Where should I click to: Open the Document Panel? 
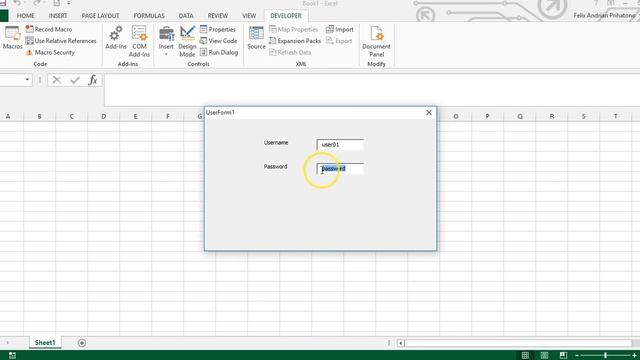click(376, 41)
